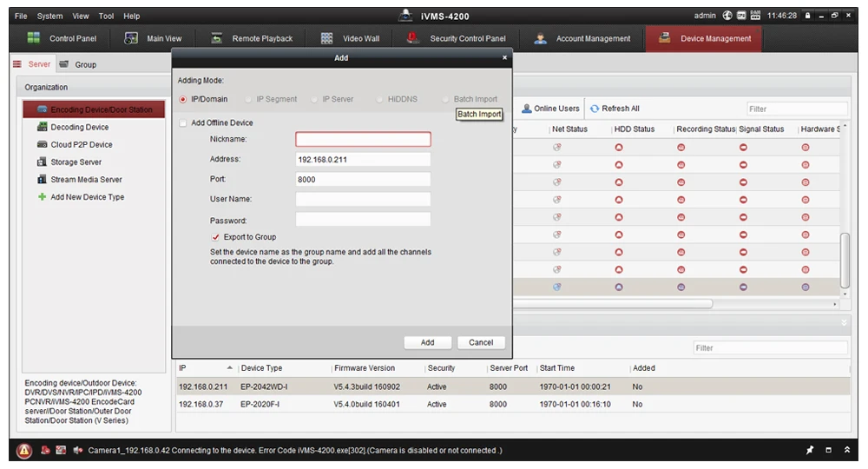Open Security Control Panel tab
Viewport: 868px width, 469px height.
point(457,38)
